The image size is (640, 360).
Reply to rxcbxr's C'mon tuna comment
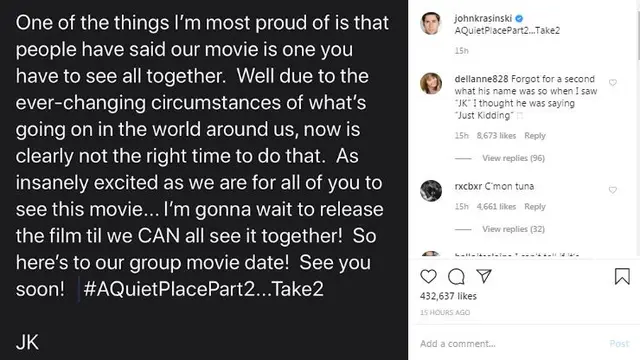[x=535, y=207]
